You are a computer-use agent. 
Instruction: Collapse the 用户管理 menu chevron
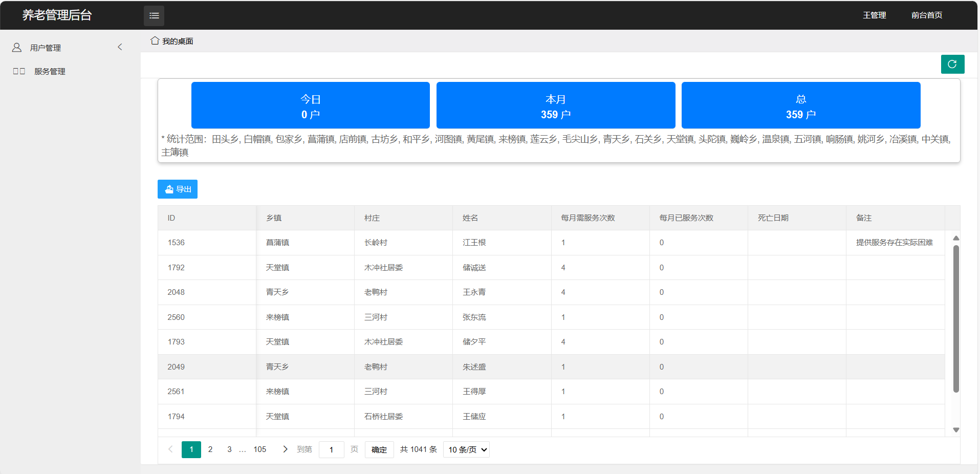(x=120, y=47)
